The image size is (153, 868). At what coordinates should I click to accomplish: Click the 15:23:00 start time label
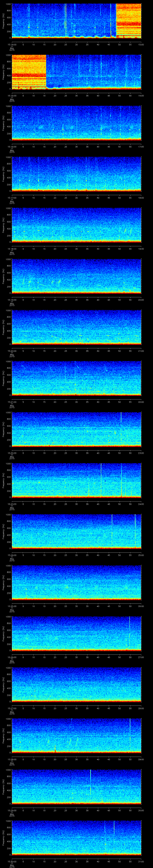(x=12, y=504)
